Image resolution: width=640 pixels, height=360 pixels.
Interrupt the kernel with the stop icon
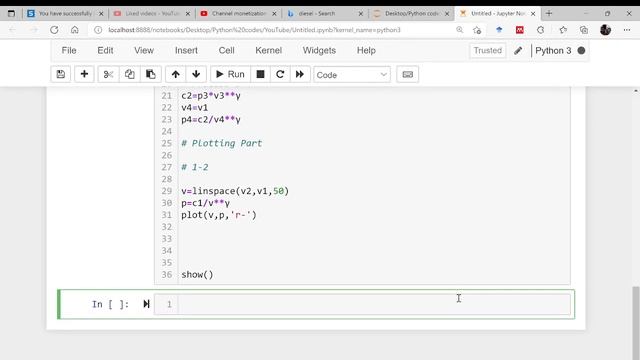click(260, 74)
